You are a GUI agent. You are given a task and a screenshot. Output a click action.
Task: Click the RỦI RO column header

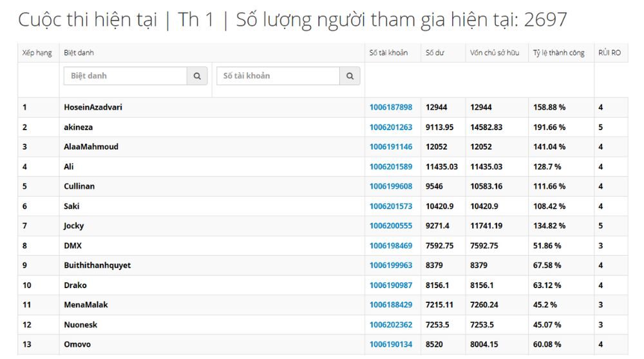[609, 53]
